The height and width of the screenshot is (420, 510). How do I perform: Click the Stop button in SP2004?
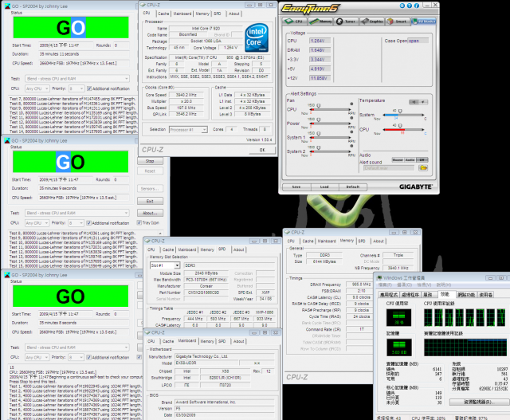pos(150,161)
